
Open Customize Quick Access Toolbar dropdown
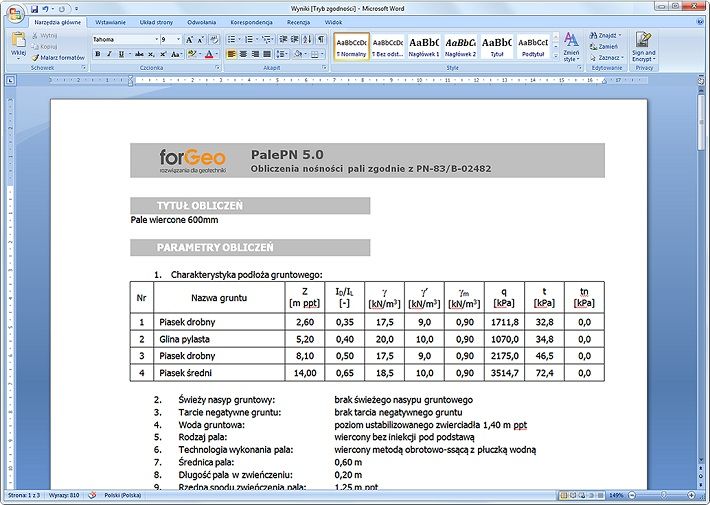77,9
